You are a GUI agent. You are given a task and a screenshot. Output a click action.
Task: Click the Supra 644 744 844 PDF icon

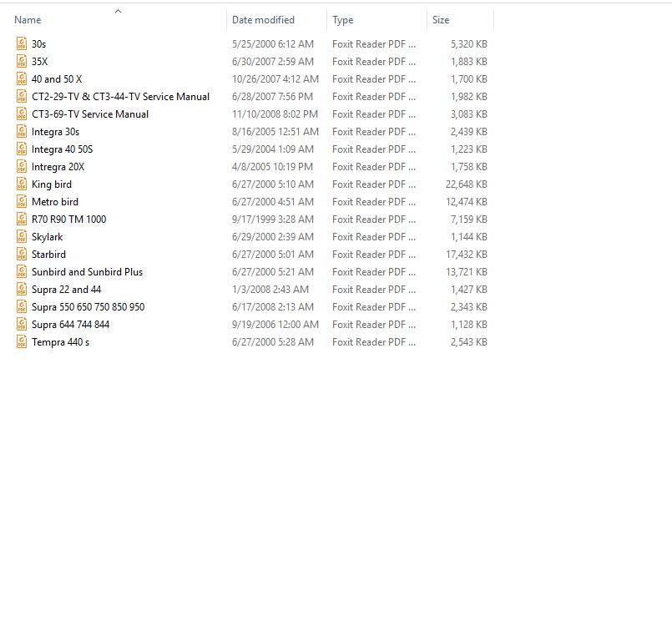(22, 325)
